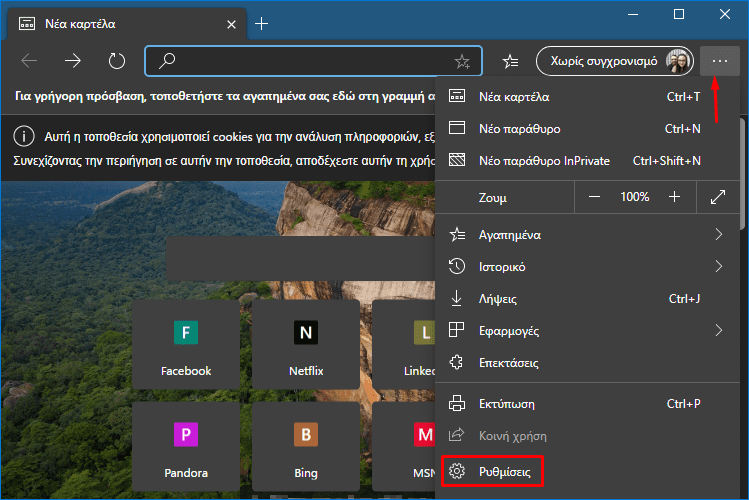749x500 pixels.
Task: Reload the page with refresh icon
Action: tap(117, 61)
